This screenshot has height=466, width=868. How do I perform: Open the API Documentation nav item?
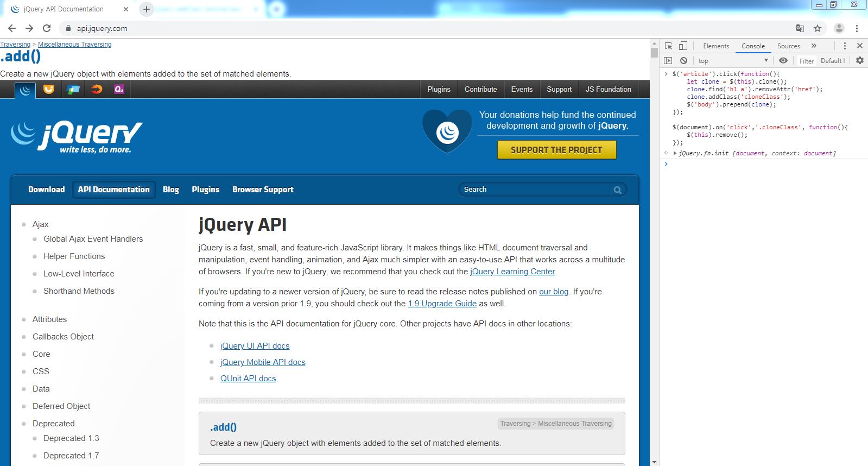[x=113, y=190]
